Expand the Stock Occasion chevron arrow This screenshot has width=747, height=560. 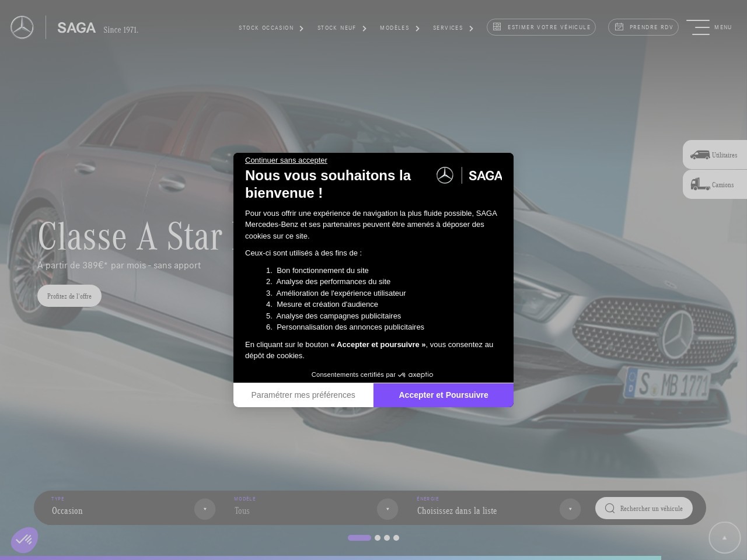302,29
